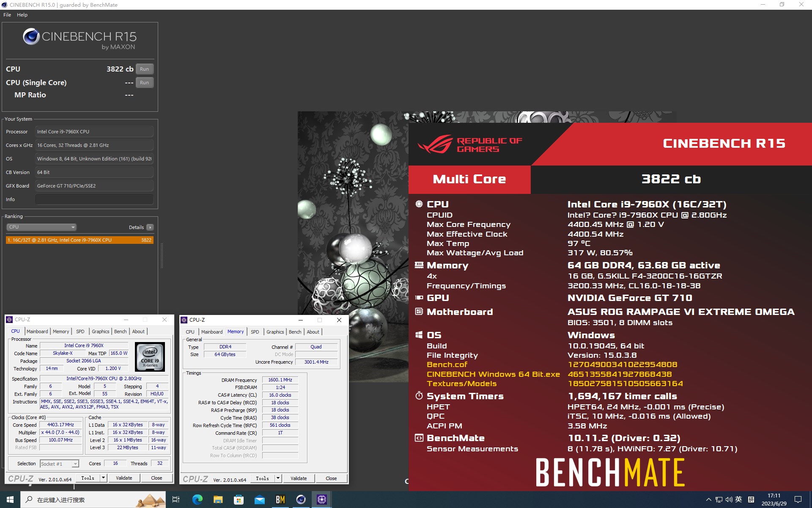Image resolution: width=812 pixels, height=508 pixels.
Task: Click the GFX Board field
Action: pos(94,186)
